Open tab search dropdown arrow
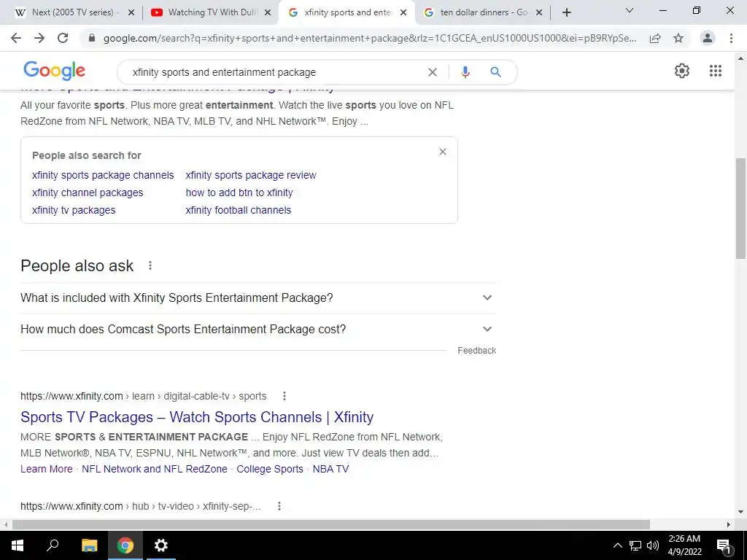Viewport: 747px width, 560px height. (630, 10)
